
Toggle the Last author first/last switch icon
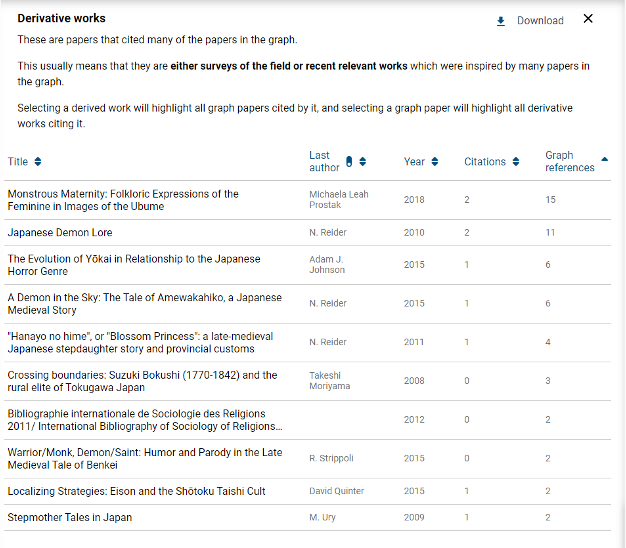(349, 162)
